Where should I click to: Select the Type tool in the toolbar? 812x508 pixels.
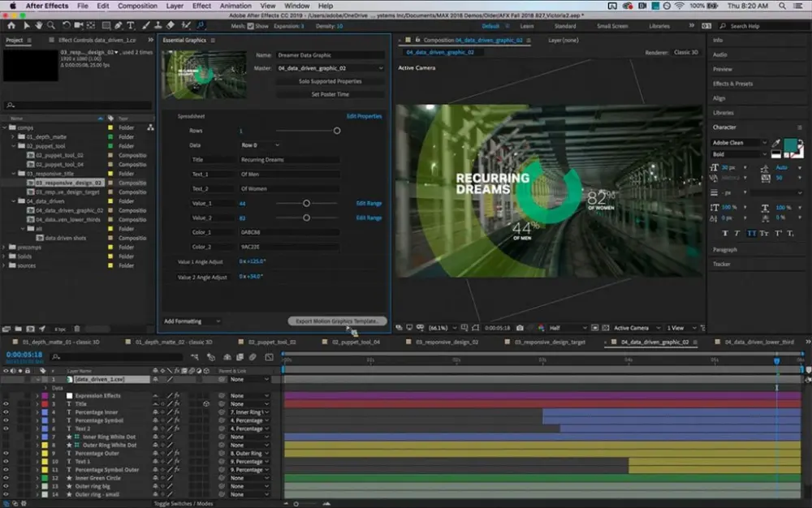coord(130,25)
